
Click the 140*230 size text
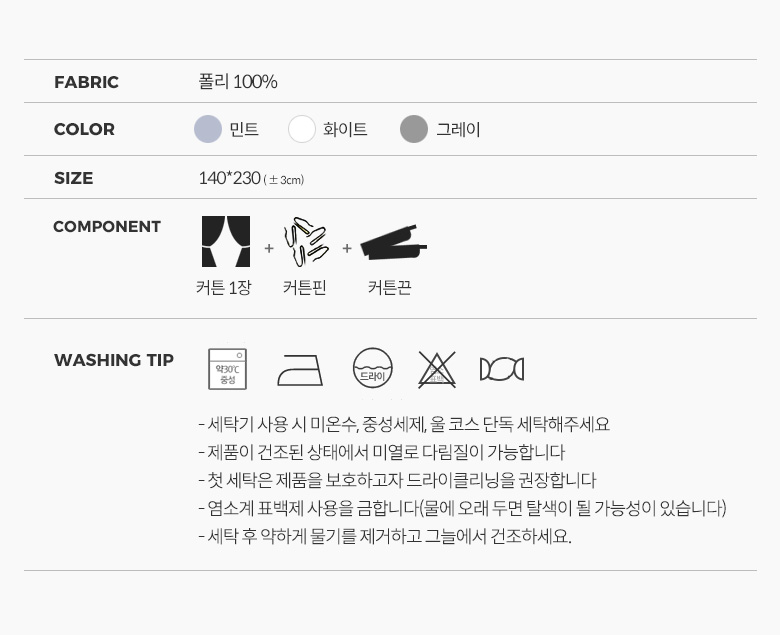[229, 178]
